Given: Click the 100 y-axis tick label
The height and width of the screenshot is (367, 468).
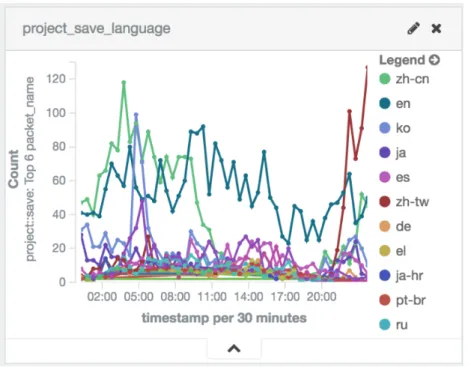Looking at the screenshot, I should (x=56, y=113).
